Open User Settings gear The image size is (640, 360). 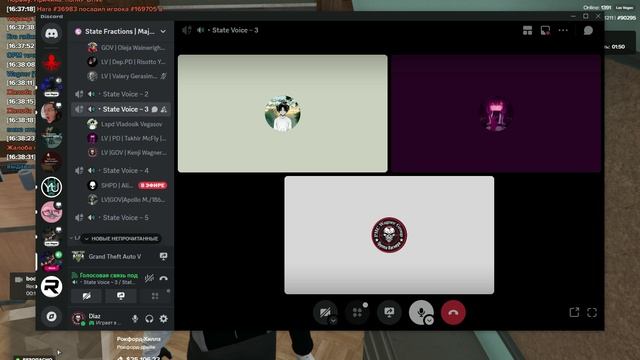(x=164, y=319)
